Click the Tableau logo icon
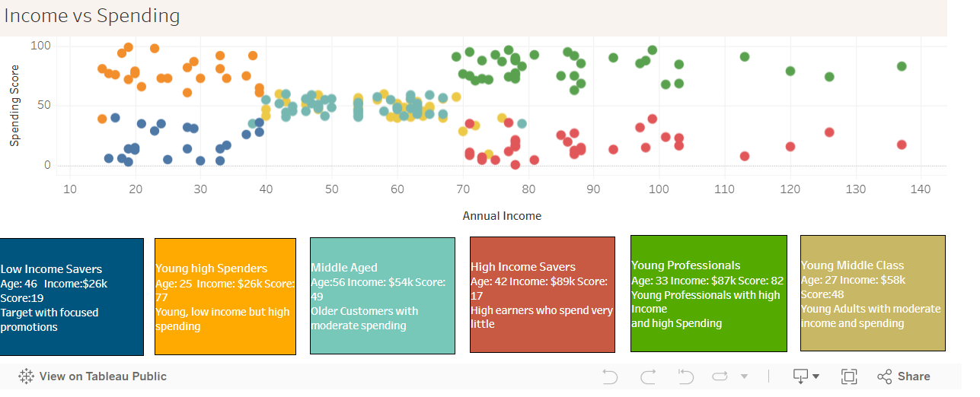The width and height of the screenshot is (980, 397). click(x=26, y=376)
